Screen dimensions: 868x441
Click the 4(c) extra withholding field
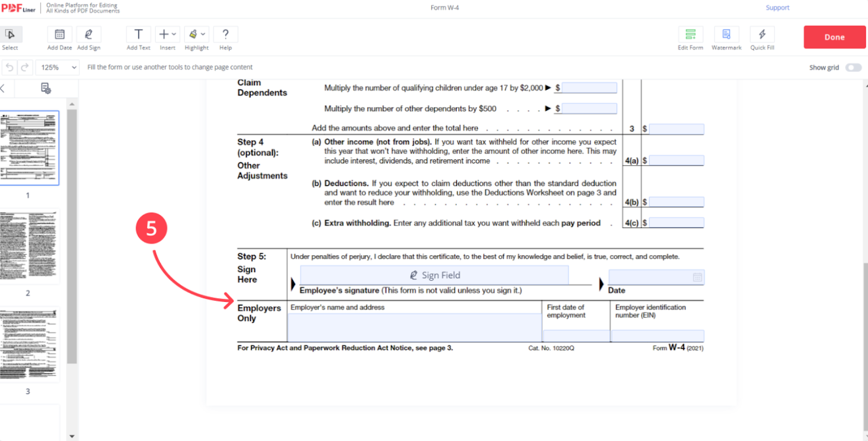(x=676, y=223)
